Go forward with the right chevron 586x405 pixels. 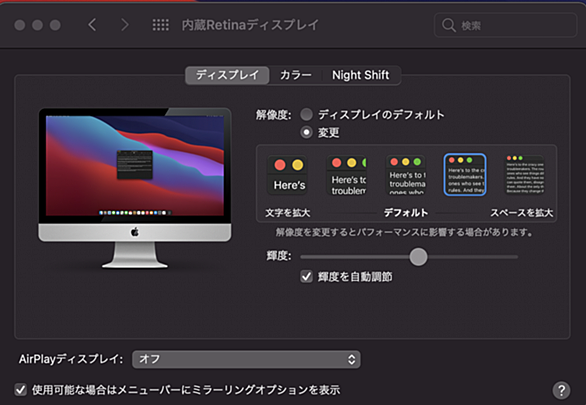(x=124, y=25)
